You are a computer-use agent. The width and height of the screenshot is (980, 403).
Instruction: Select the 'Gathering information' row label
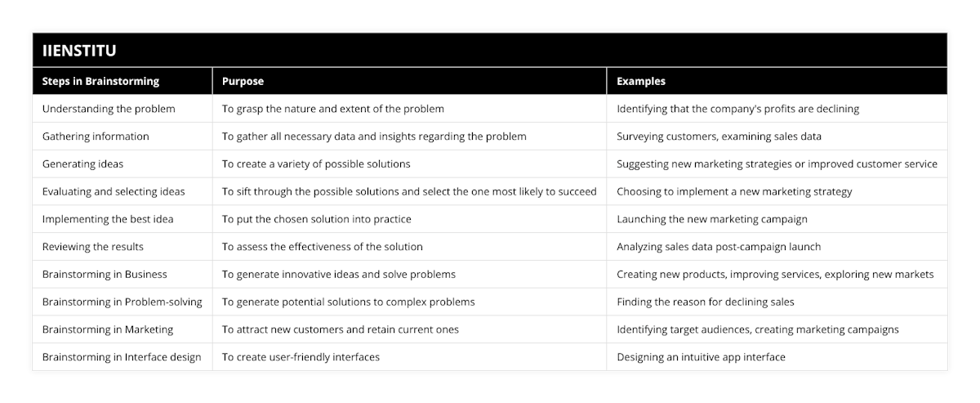pos(96,137)
